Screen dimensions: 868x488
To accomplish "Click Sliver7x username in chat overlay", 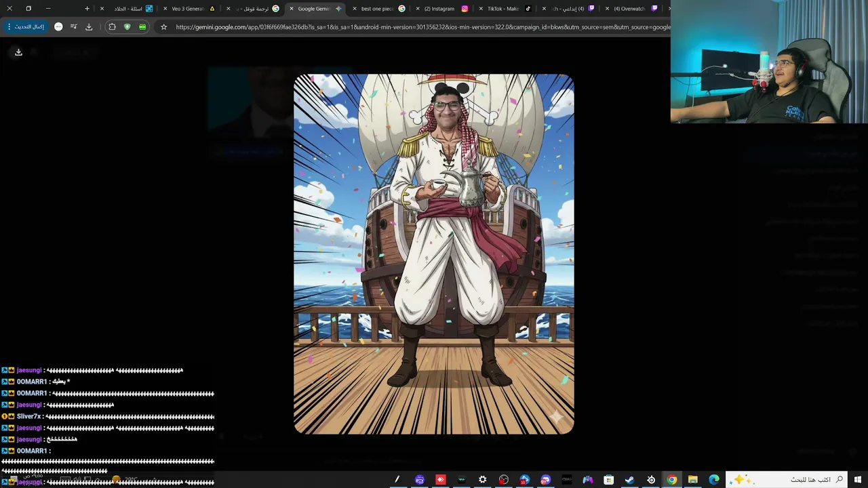I will pos(28,417).
